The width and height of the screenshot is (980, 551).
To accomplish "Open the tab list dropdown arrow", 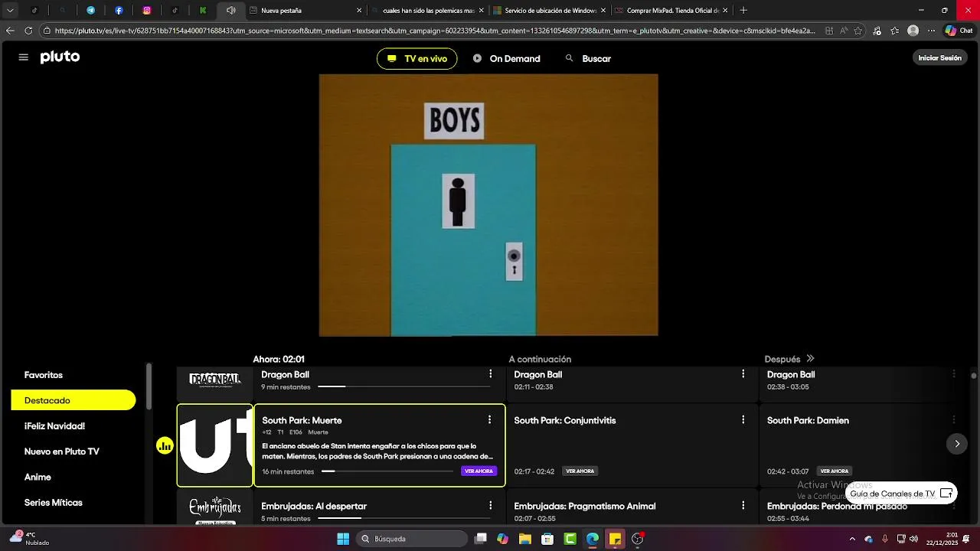I will click(x=10, y=11).
